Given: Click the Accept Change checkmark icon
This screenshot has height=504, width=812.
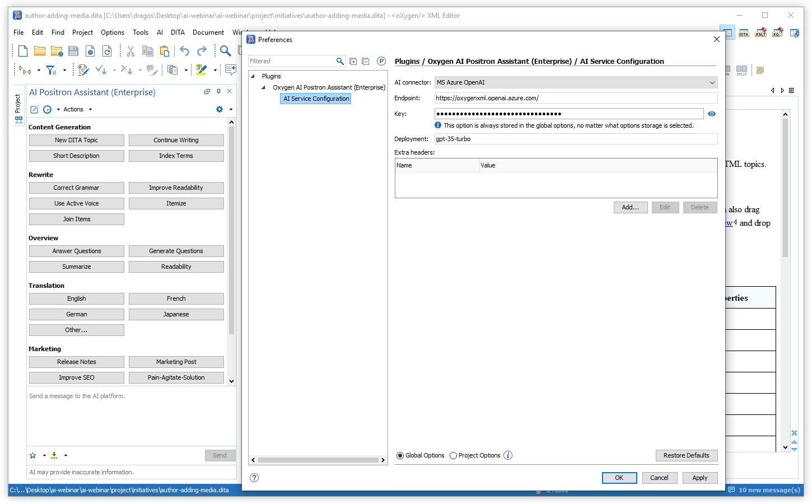Looking at the screenshot, I should (101, 70).
